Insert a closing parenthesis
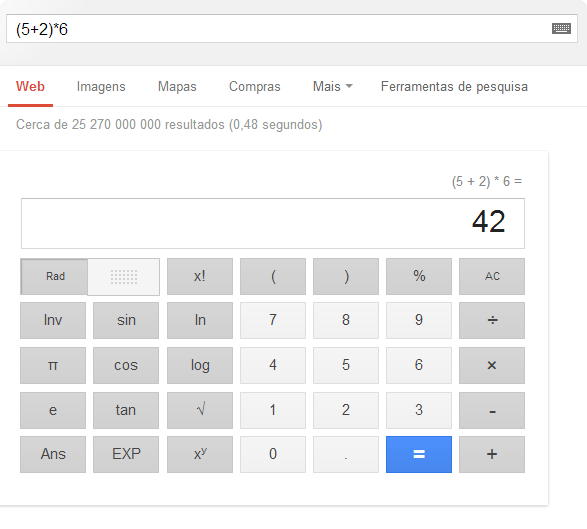This screenshot has height=529, width=587. [x=346, y=276]
